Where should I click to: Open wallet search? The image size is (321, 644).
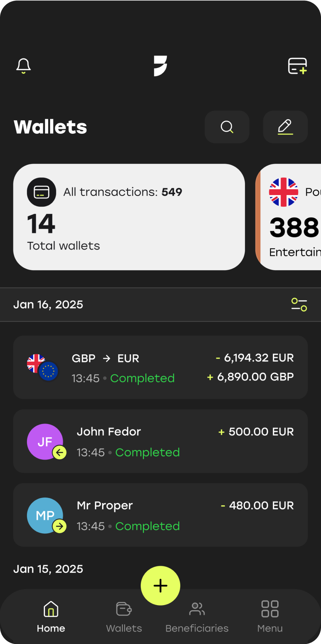click(227, 127)
